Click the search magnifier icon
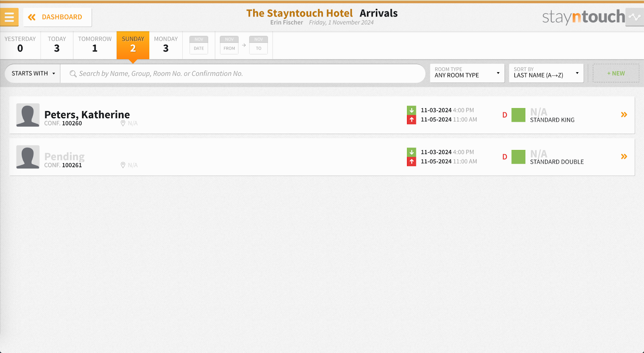The height and width of the screenshot is (353, 644). (x=73, y=74)
